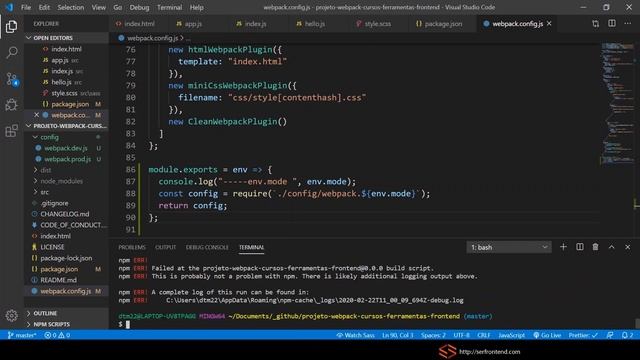Image resolution: width=640 pixels, height=360 pixels.
Task: Click Ln 90, Col 3 cursor position
Action: [x=398, y=335]
